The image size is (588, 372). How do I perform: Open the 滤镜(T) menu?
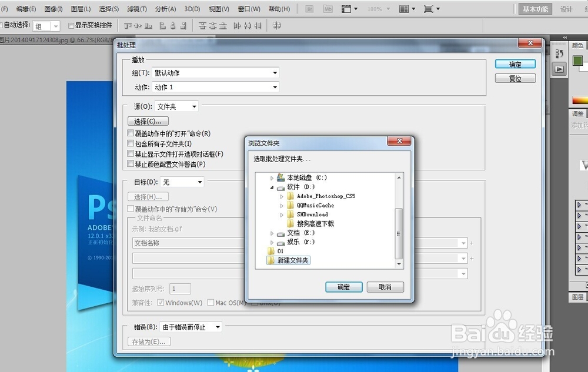pyautogui.click(x=136, y=9)
